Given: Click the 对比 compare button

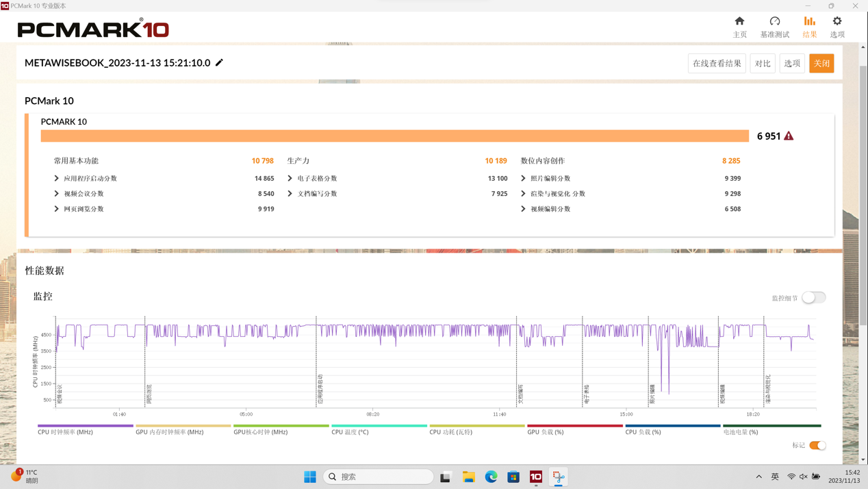Looking at the screenshot, I should pyautogui.click(x=763, y=64).
